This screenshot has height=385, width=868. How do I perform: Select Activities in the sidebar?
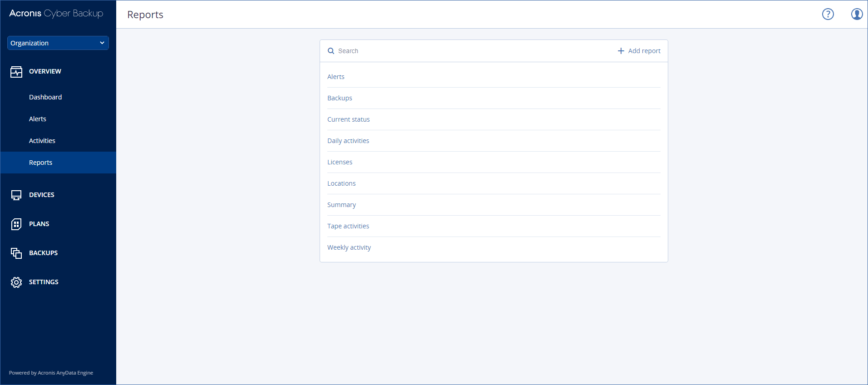point(42,141)
